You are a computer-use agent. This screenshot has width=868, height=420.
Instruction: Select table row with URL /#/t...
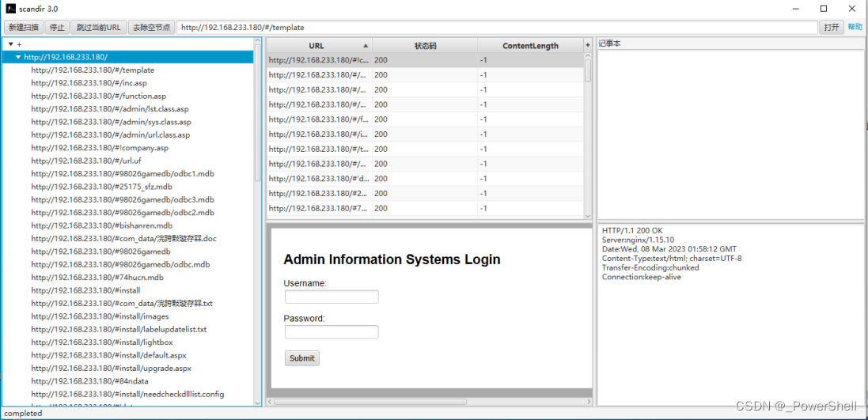tap(425, 149)
